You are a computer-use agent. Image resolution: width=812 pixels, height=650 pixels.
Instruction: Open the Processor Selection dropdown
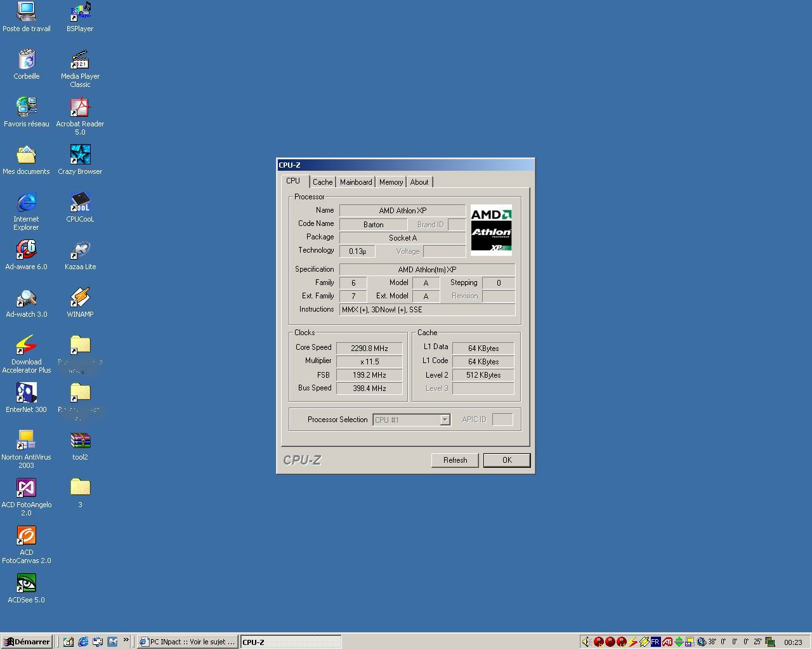(x=445, y=420)
